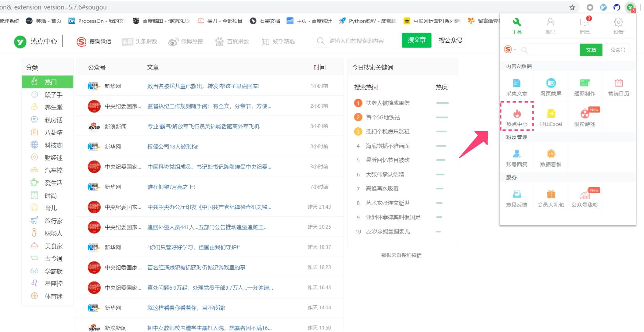This screenshot has height=332, width=644.
Task: Click the green extension icon in the browser toolbar
Action: pyautogui.click(x=631, y=7)
